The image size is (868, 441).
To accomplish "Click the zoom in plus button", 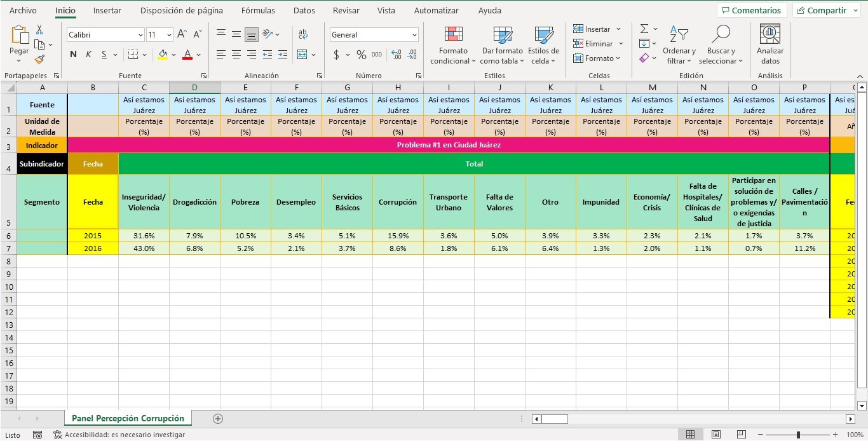I will (836, 435).
